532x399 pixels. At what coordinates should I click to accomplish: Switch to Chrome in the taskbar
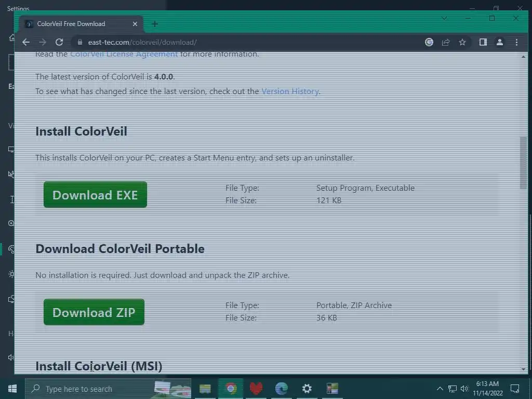(x=231, y=389)
